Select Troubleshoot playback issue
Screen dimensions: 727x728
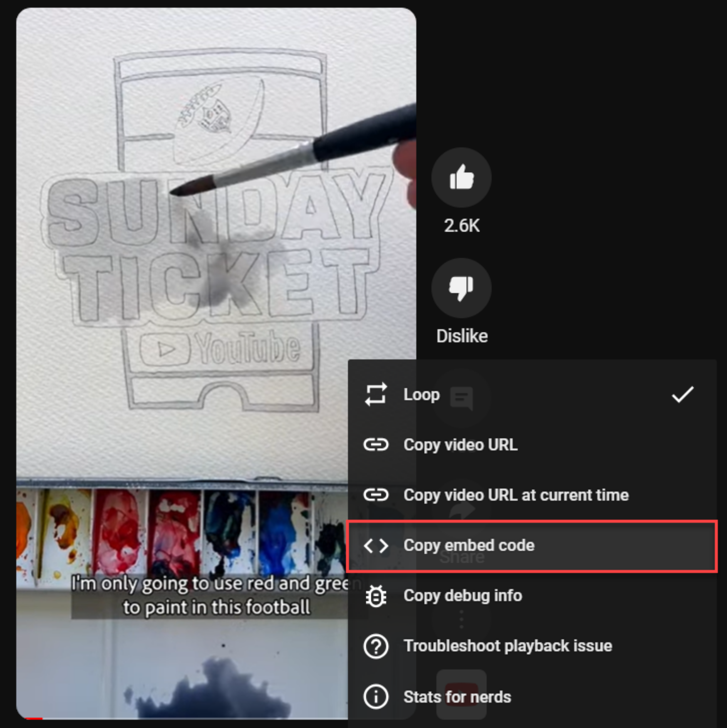click(508, 646)
